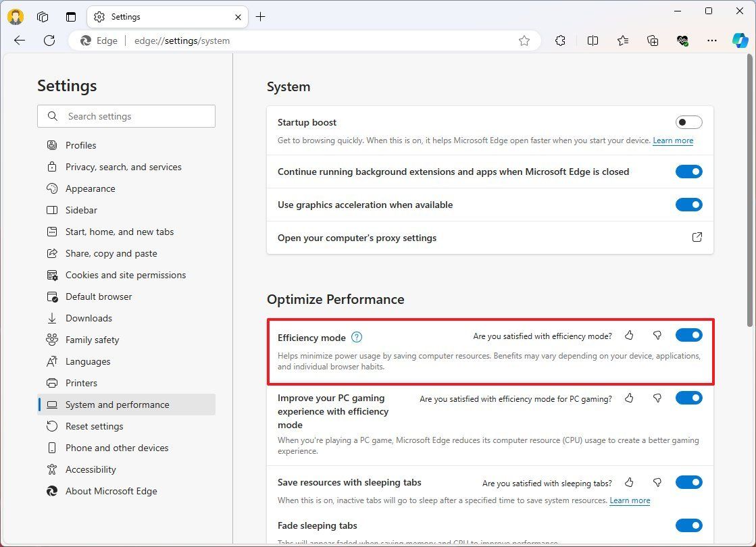Click the profile avatar in the title bar
This screenshot has width=756, height=547.
pos(15,16)
